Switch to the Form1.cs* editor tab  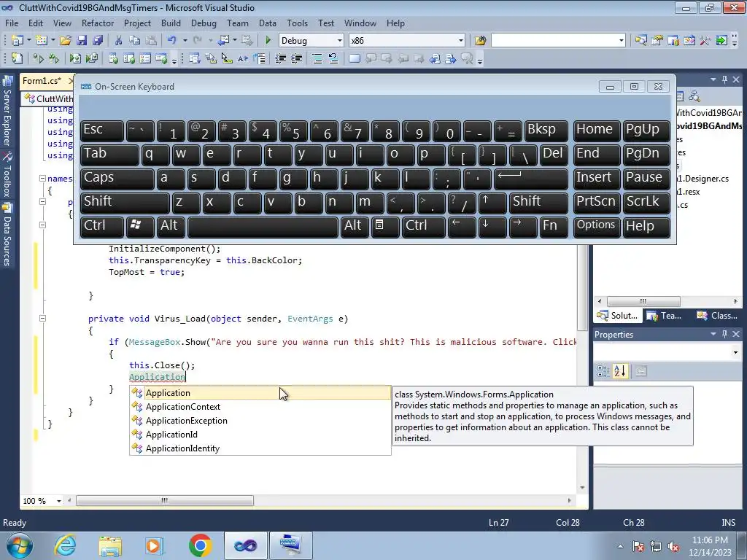42,81
